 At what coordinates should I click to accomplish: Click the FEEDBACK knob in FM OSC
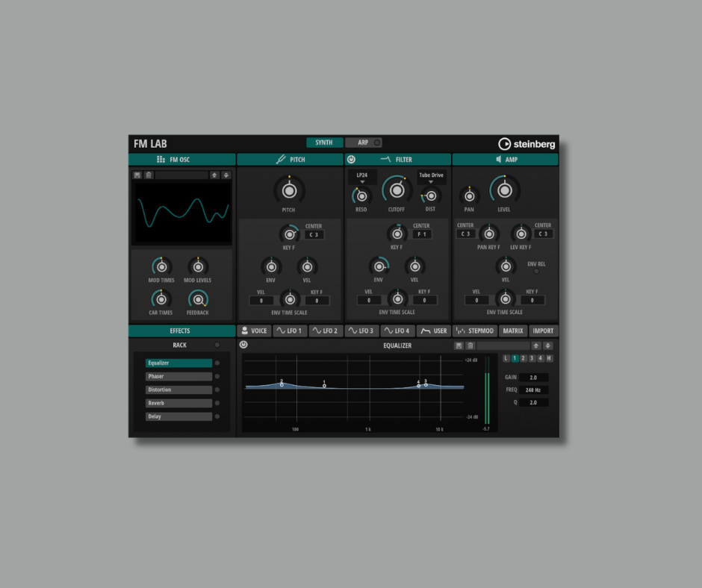pyautogui.click(x=198, y=299)
